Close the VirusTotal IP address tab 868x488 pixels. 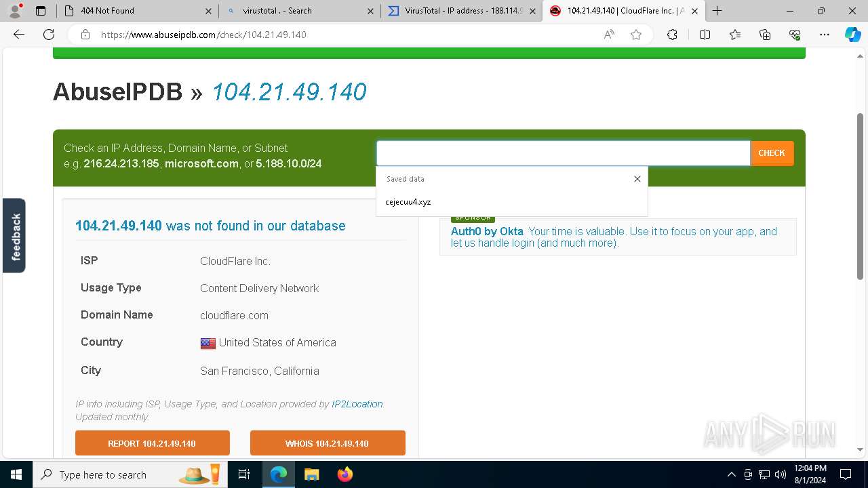(532, 11)
